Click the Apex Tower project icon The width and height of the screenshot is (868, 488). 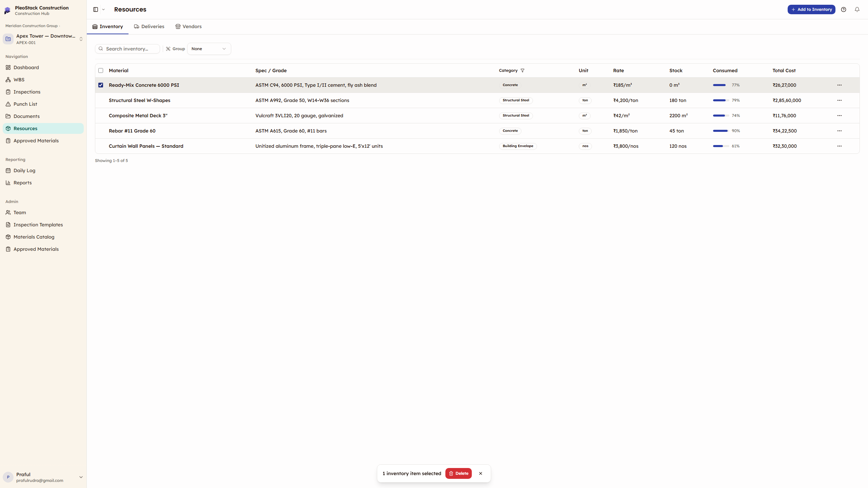point(8,39)
